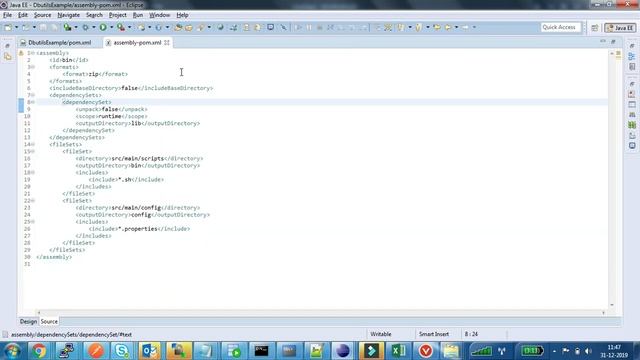Open the Run menu
Screen dimensions: 640x360
138,15
